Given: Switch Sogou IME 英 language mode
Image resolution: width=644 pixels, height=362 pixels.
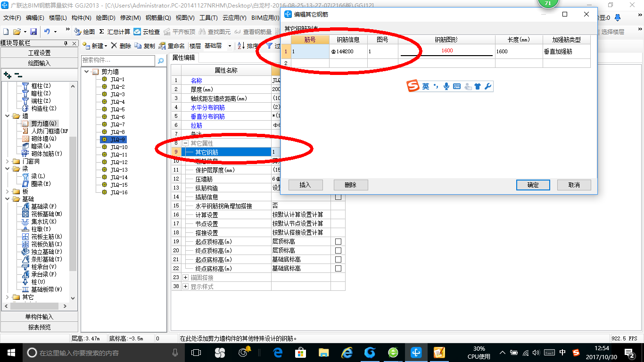Looking at the screenshot, I should (426, 86).
